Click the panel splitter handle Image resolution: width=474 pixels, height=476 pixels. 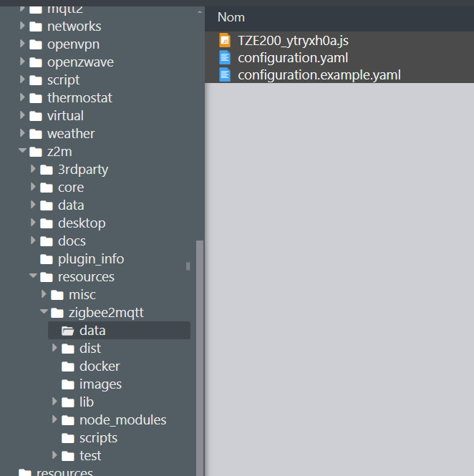[188, 266]
